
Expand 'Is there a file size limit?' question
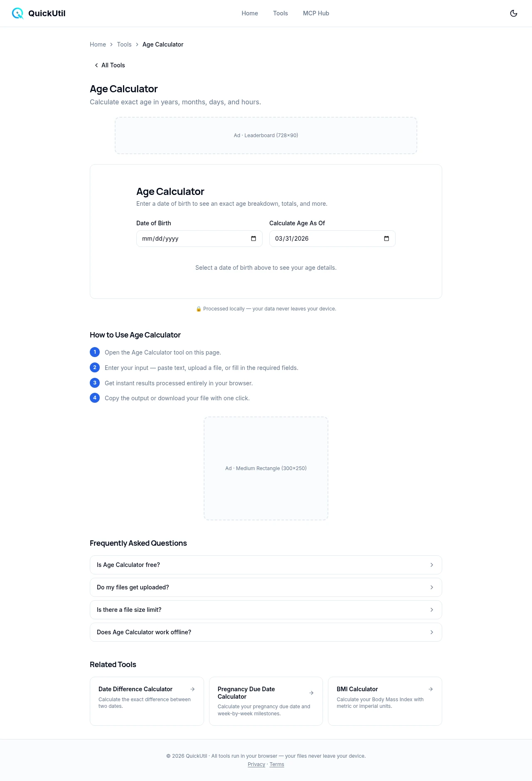266,610
